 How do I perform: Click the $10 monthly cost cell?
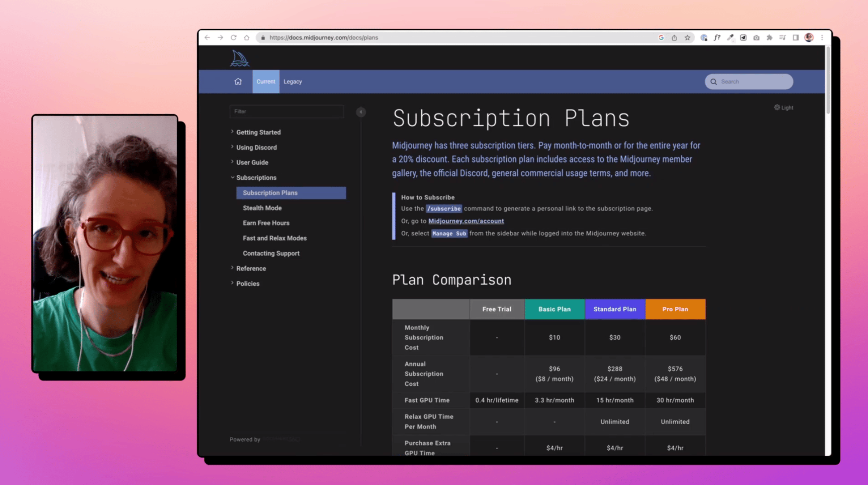click(x=554, y=337)
